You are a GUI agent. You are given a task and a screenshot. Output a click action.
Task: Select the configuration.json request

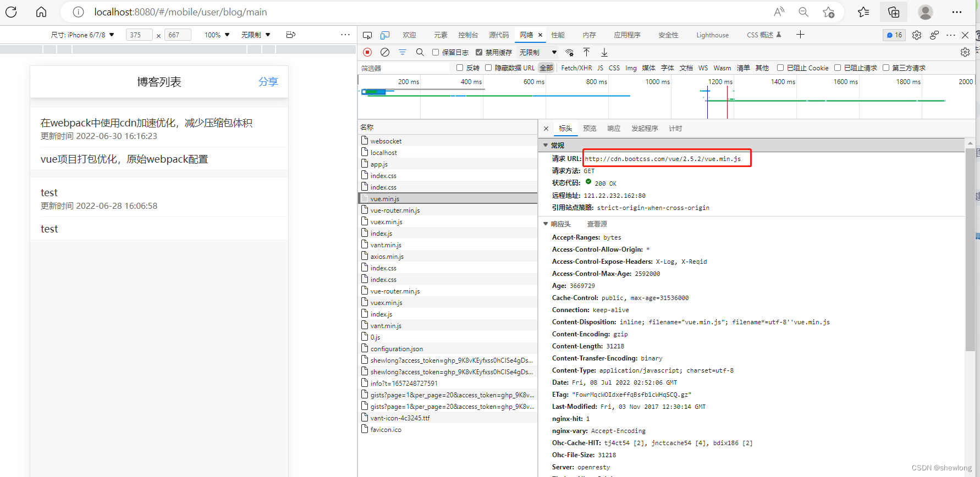click(448, 349)
